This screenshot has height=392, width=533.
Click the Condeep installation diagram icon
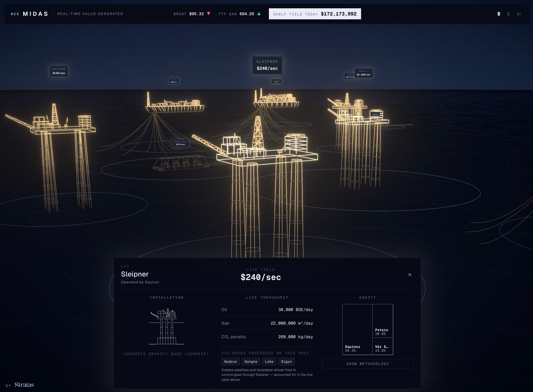pos(167,326)
